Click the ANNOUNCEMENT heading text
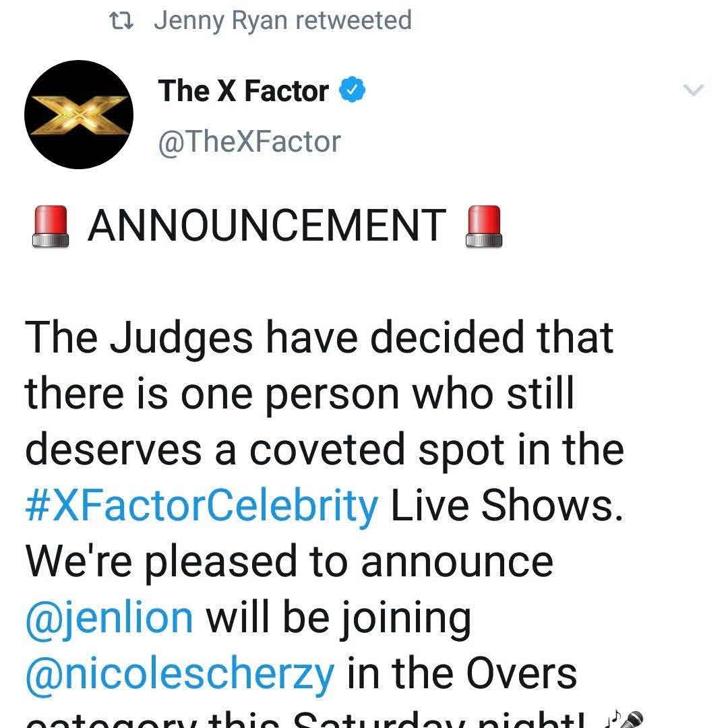Screen dimensions: 728x728 tap(267, 226)
